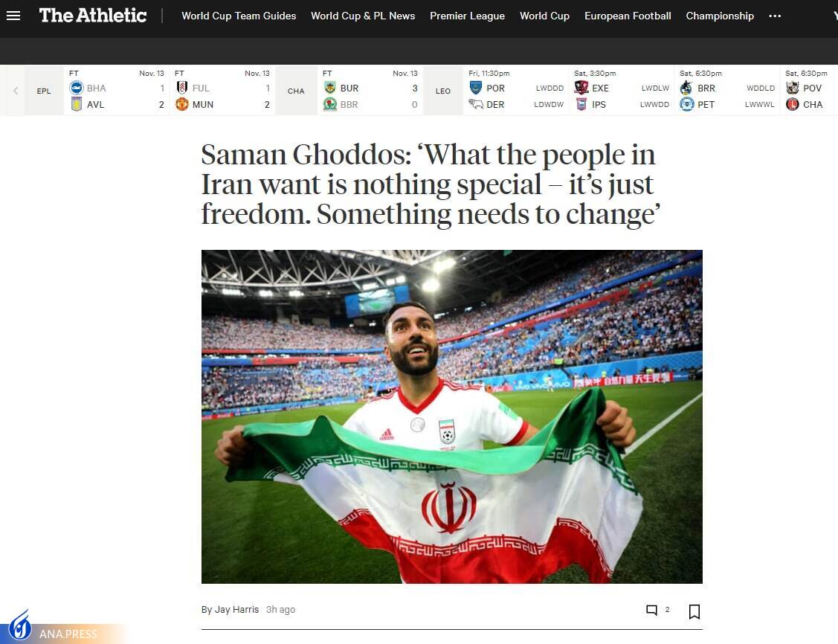Open the comments speech bubble icon
The image size is (838, 644).
click(651, 611)
